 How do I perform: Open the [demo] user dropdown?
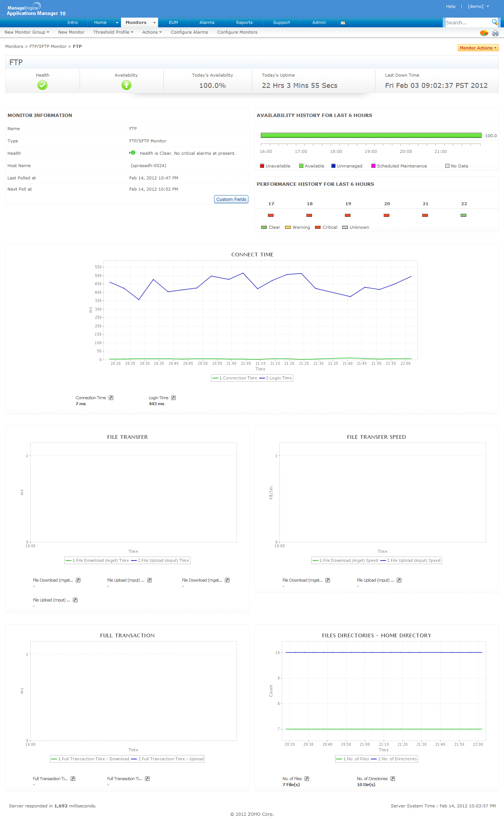coord(478,6)
